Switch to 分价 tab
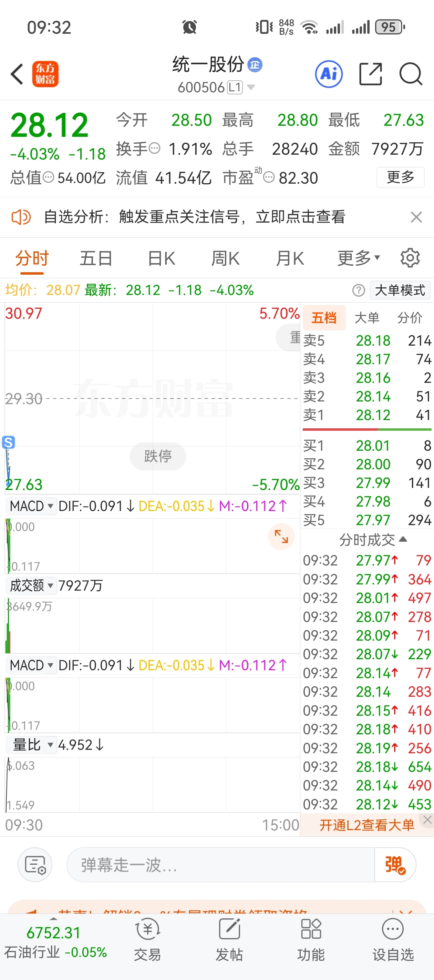Viewport: 434px width, 980px height. [410, 317]
